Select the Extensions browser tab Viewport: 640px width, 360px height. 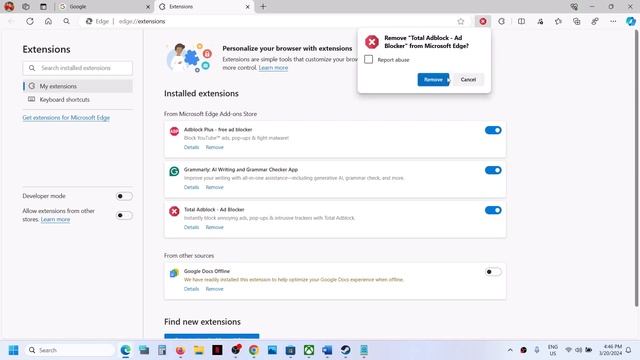coord(204,7)
